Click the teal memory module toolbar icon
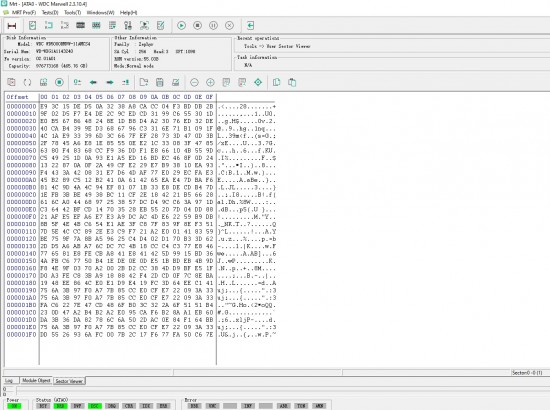Screen dimensions: 550x410 click(96, 25)
